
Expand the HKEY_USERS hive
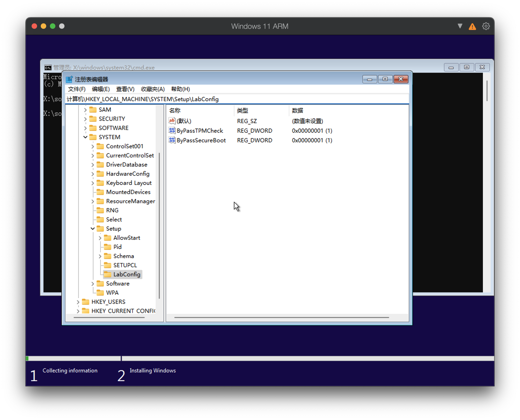click(78, 302)
